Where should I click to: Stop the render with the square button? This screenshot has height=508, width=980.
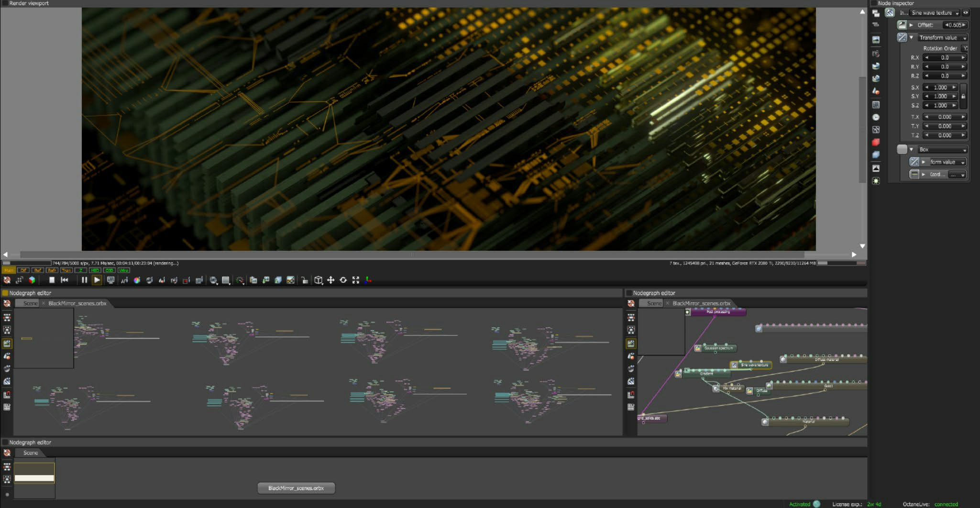click(x=52, y=280)
